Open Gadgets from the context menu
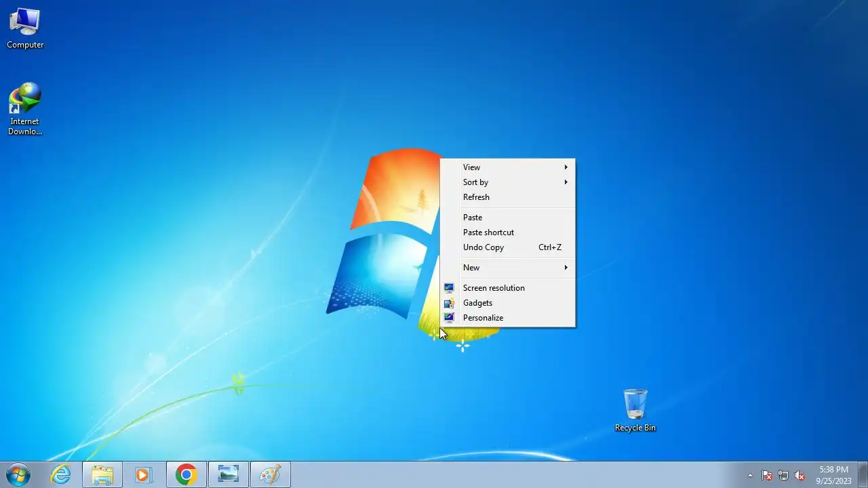The height and width of the screenshot is (488, 868). click(507, 303)
